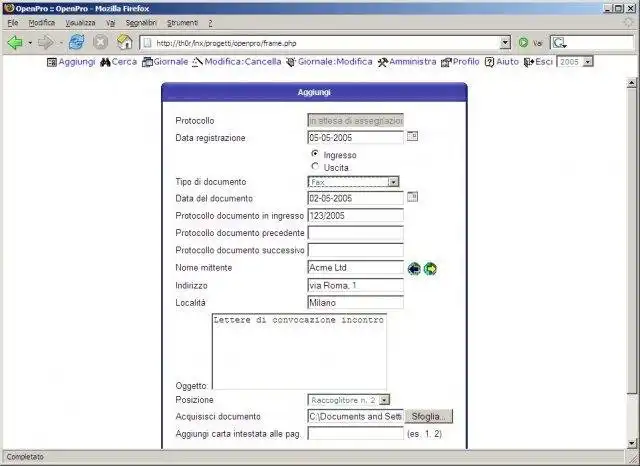Open calendar next to Data del documento

tap(412, 197)
